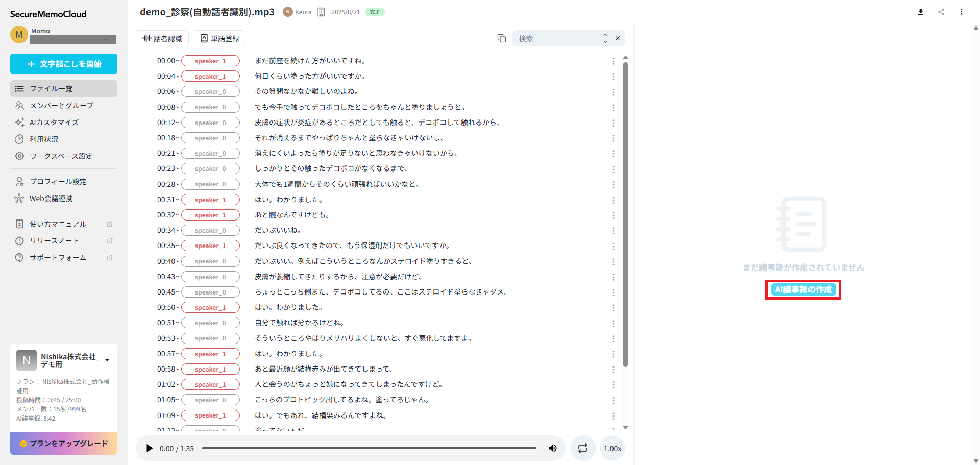Click the copy transcript icon near the search box
Viewport: 980px width, 465px height.
point(502,38)
